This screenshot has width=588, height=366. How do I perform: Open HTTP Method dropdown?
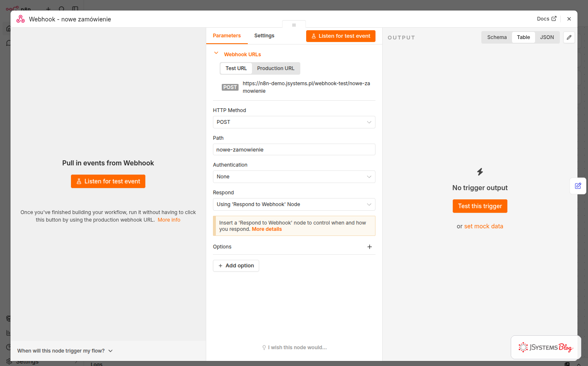coord(294,122)
